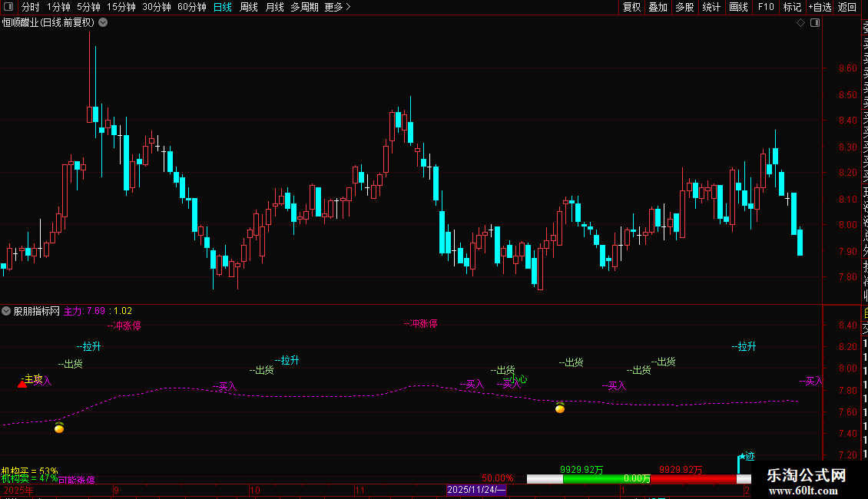Click the 股朋指标网 indicator name
The image size is (868, 499).
pyautogui.click(x=37, y=311)
